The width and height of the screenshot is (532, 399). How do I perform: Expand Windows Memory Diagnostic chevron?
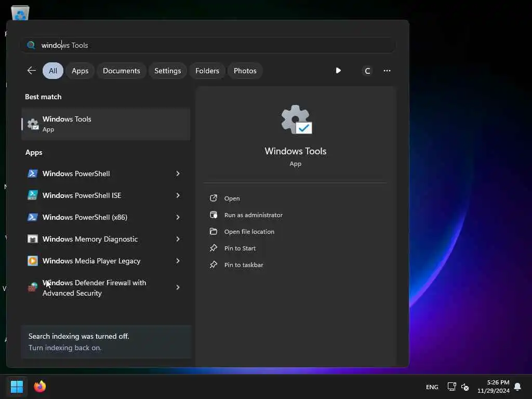pos(178,239)
